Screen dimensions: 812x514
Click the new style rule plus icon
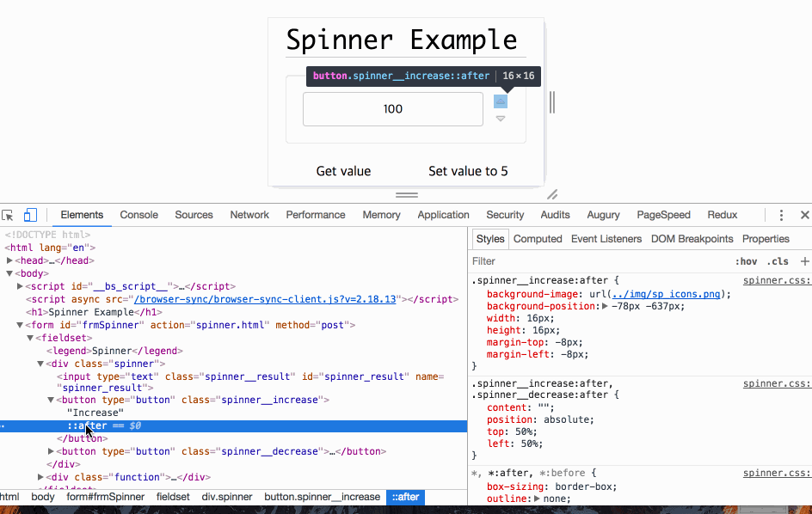805,261
